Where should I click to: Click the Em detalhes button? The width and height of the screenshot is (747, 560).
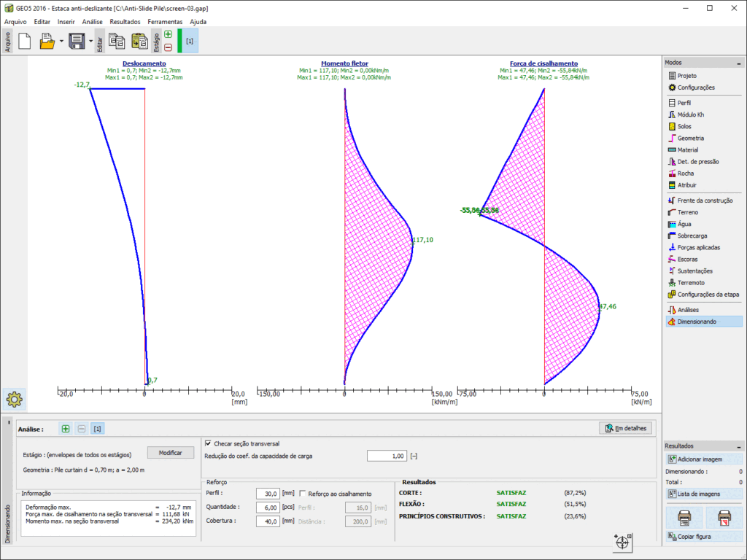point(626,429)
